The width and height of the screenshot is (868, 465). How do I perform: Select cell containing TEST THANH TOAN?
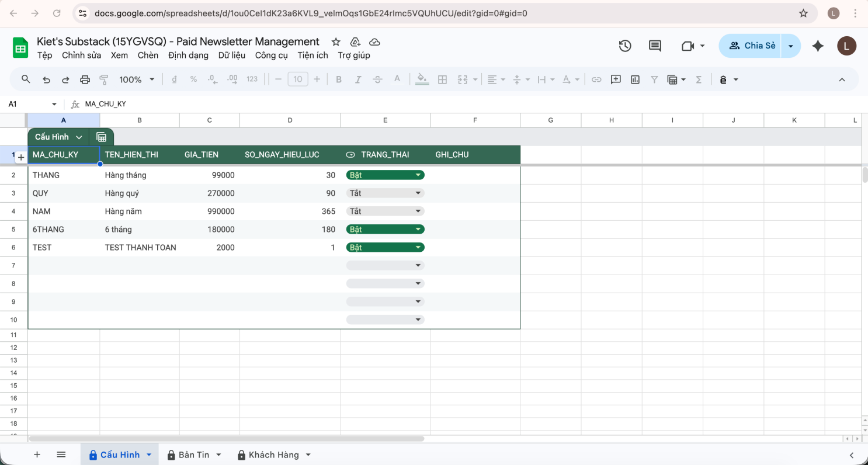140,247
